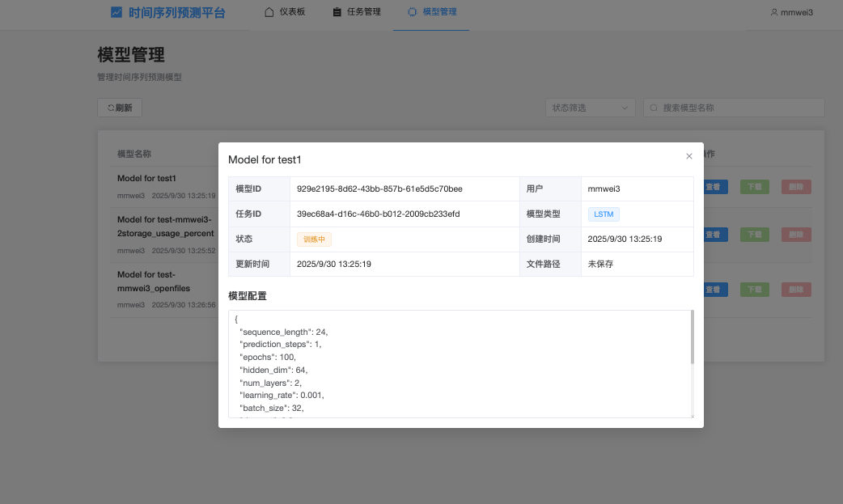Click the user avatar icon
843x504 pixels.
point(773,12)
